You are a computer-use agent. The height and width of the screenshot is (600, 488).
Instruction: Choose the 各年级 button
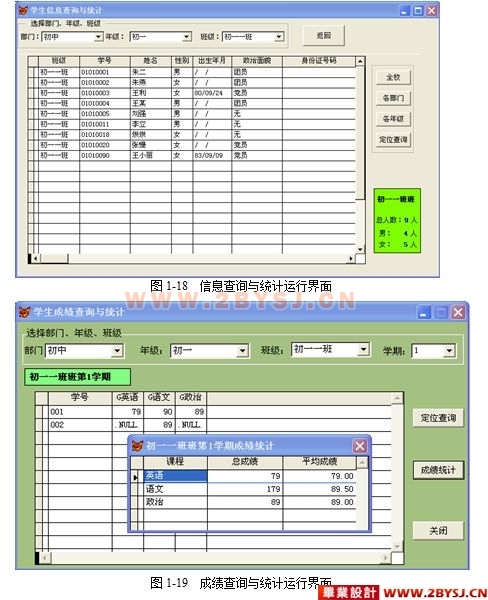(x=393, y=119)
